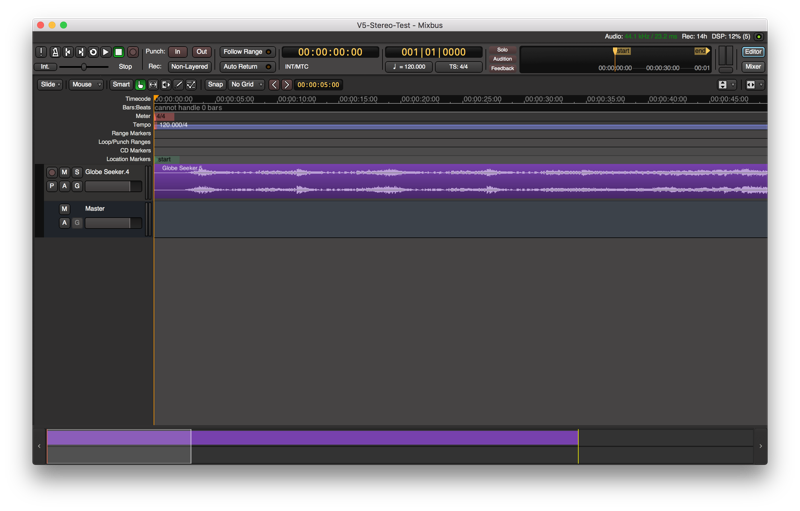Select the internal edit points tool icon
Image resolution: width=800 pixels, height=511 pixels.
[191, 85]
